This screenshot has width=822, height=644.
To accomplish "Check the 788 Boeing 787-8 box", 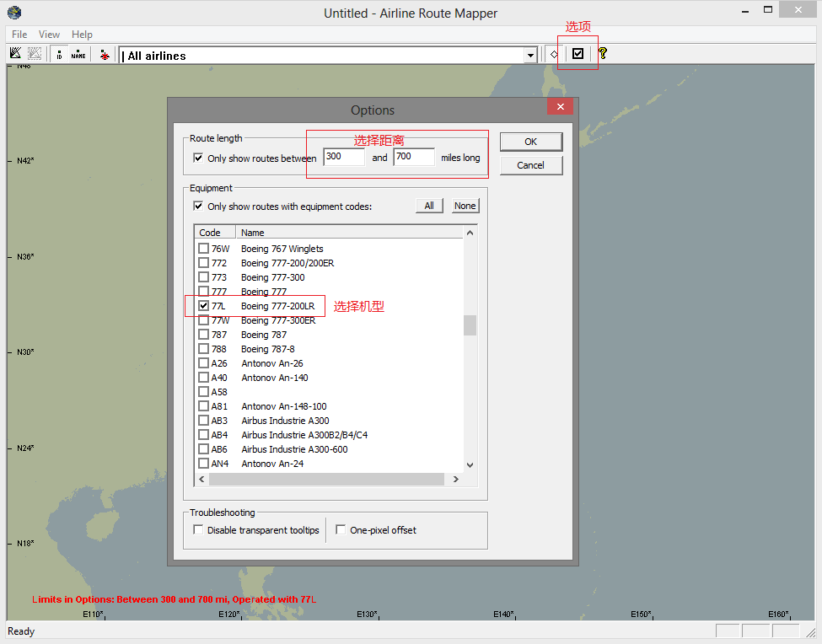I will 203,348.
